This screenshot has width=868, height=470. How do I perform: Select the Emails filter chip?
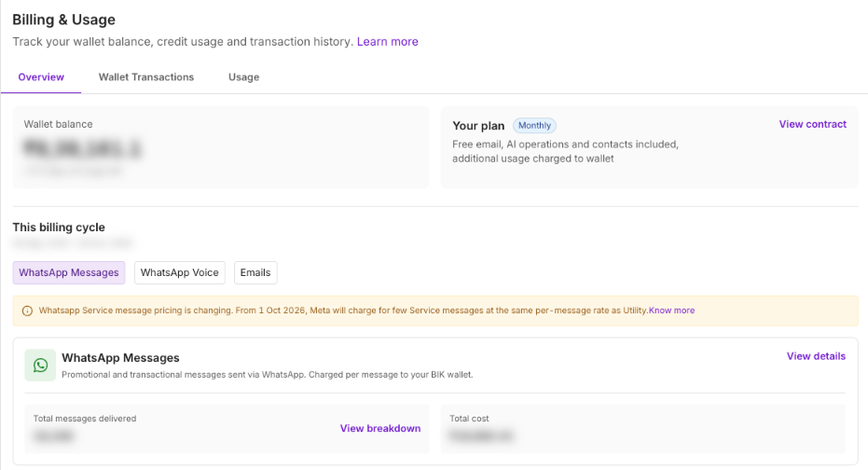[255, 272]
